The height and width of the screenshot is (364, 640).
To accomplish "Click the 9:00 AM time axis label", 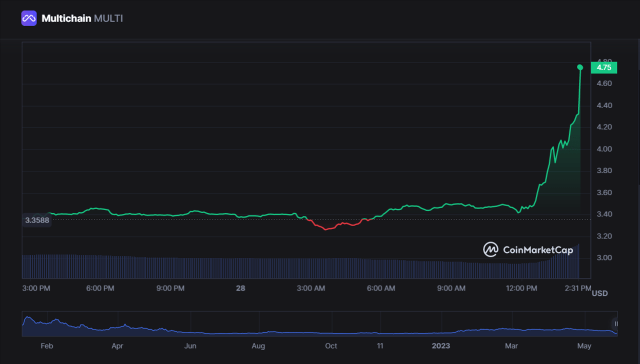I will tap(452, 289).
